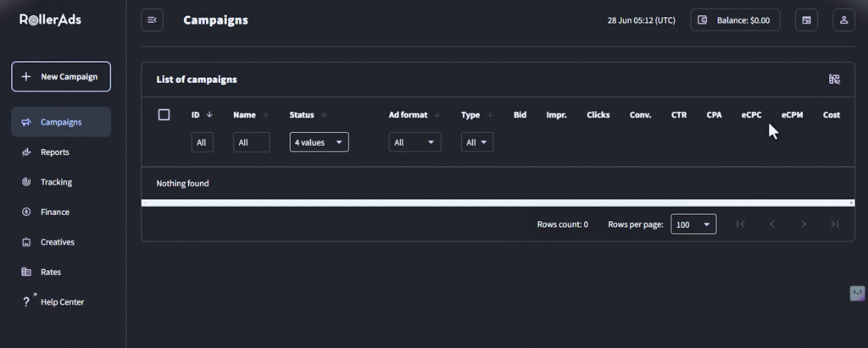Screen dimensions: 868x348
Task: Open the Type filter dropdown
Action: tap(477, 142)
